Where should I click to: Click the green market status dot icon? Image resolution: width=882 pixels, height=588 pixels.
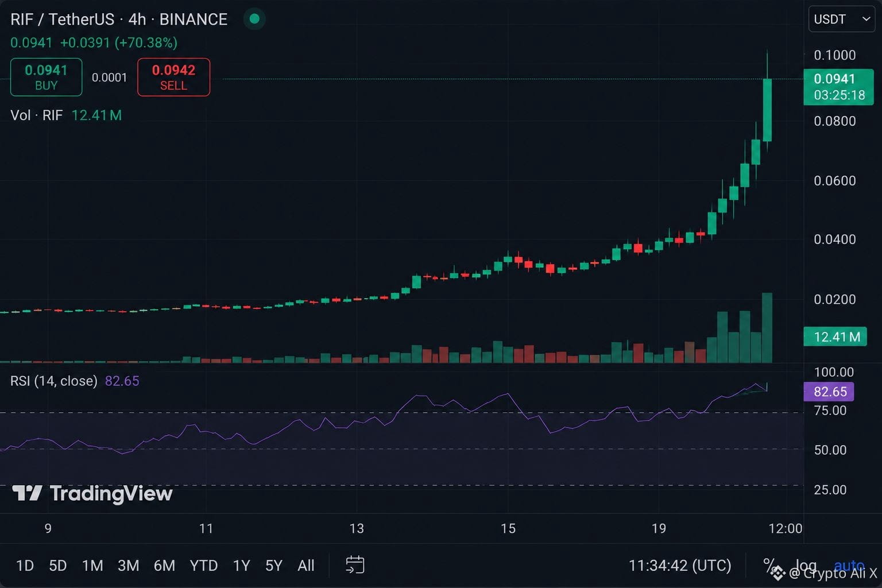254,19
